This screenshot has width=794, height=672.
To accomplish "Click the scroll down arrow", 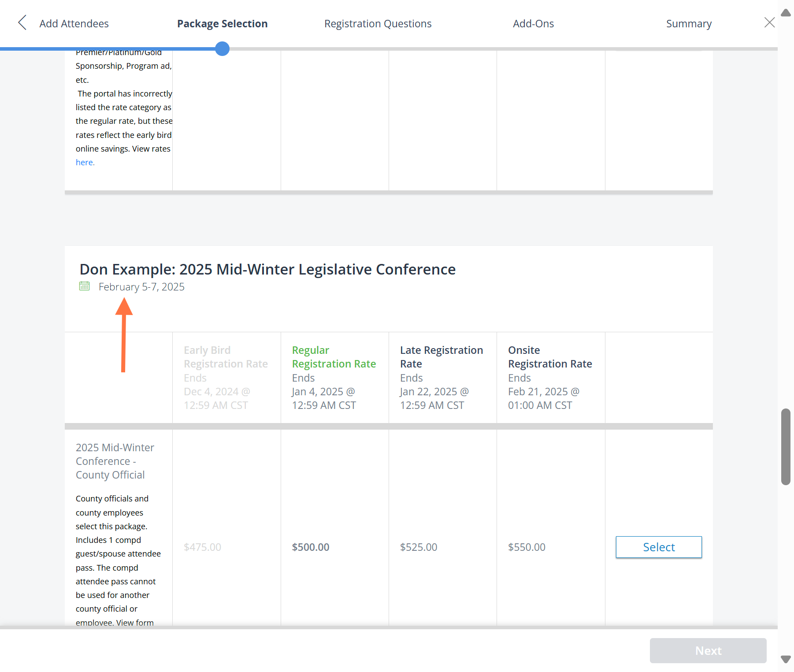I will (x=786, y=659).
